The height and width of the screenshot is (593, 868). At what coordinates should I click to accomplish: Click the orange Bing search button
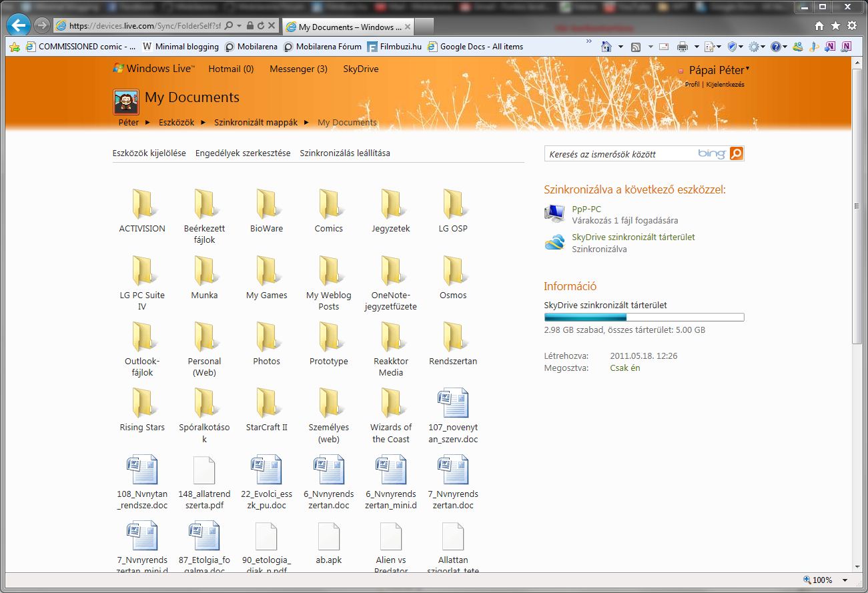(x=737, y=153)
